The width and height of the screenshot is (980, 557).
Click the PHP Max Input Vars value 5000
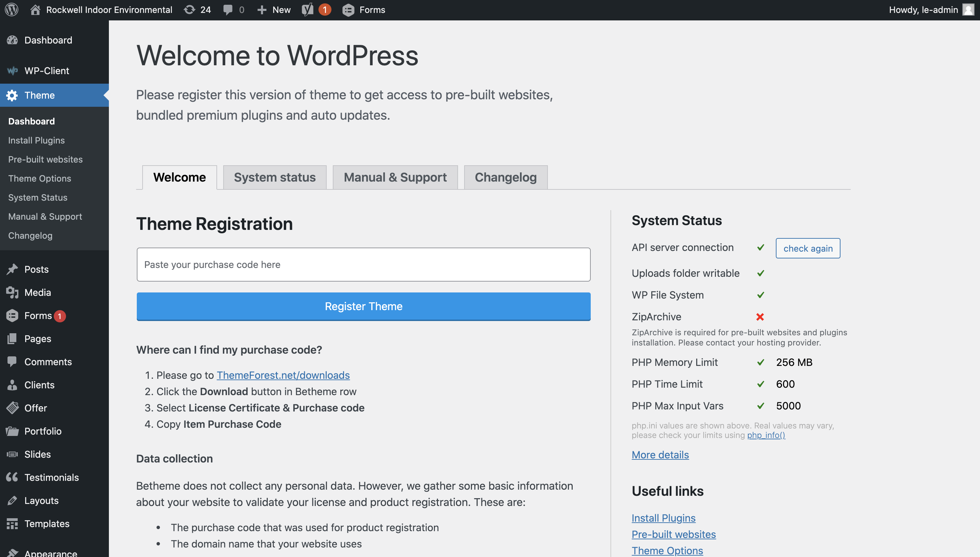[x=788, y=406]
